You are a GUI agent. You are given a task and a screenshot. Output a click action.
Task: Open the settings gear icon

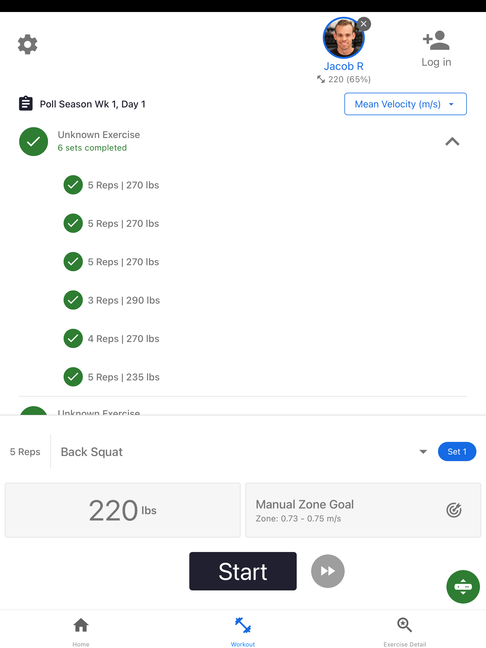click(x=28, y=44)
